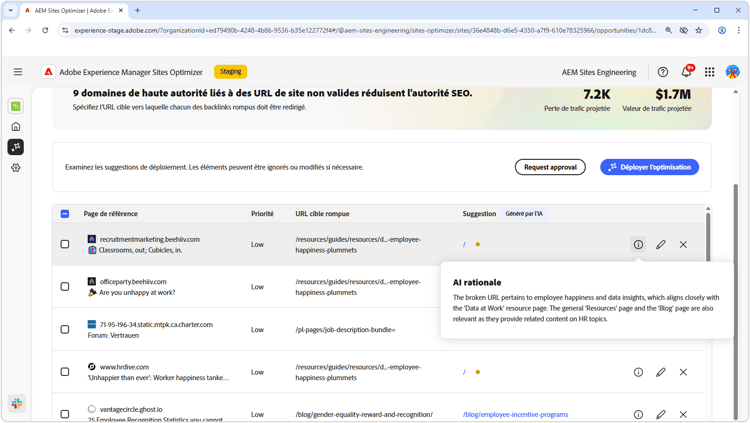Reload the browser page
Image resolution: width=750 pixels, height=423 pixels.
click(x=45, y=30)
